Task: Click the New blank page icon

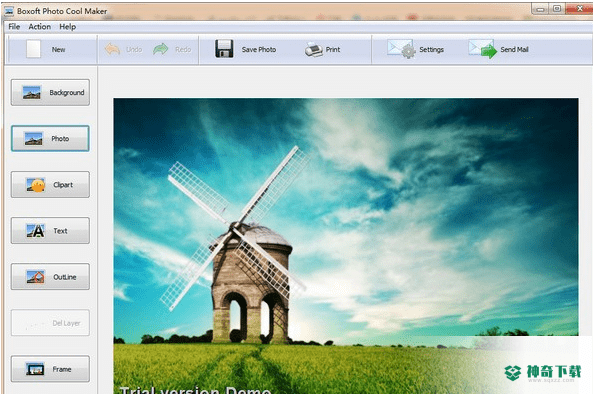Action: click(x=33, y=49)
